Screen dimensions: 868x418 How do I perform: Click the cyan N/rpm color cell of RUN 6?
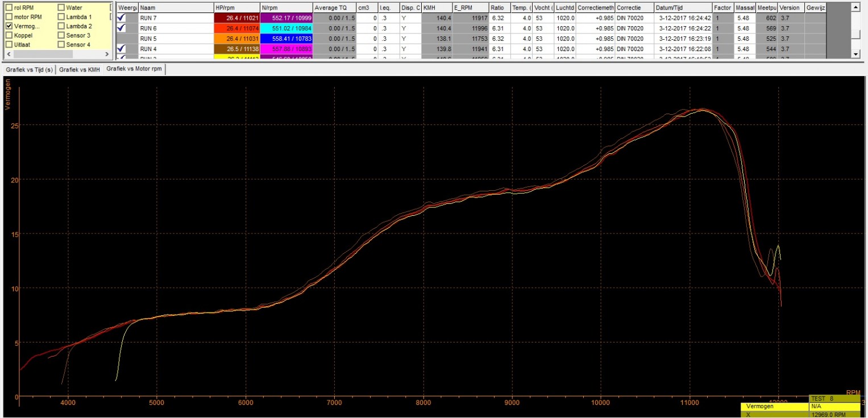286,28
